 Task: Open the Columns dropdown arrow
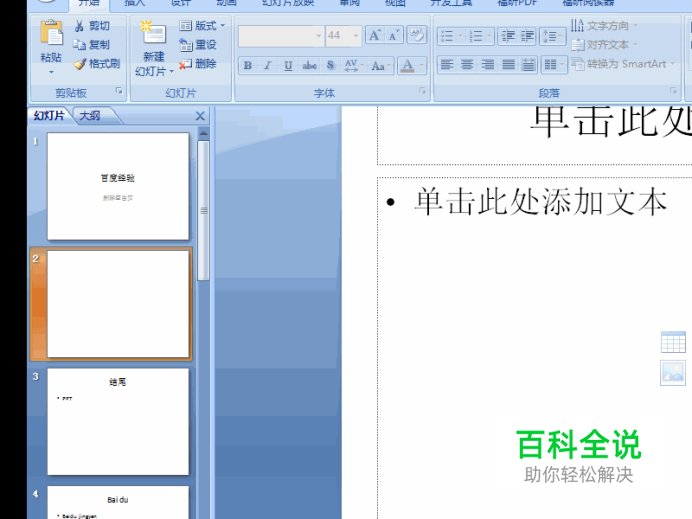coord(562,65)
